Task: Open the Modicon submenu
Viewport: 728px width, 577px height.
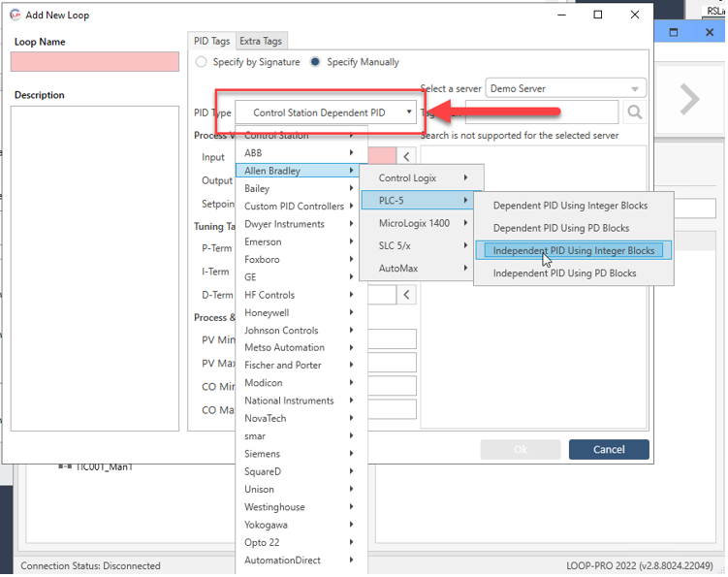Action: (x=300, y=383)
